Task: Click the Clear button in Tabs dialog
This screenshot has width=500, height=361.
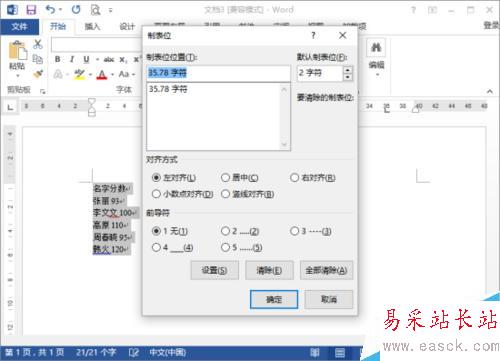Action: (x=269, y=270)
